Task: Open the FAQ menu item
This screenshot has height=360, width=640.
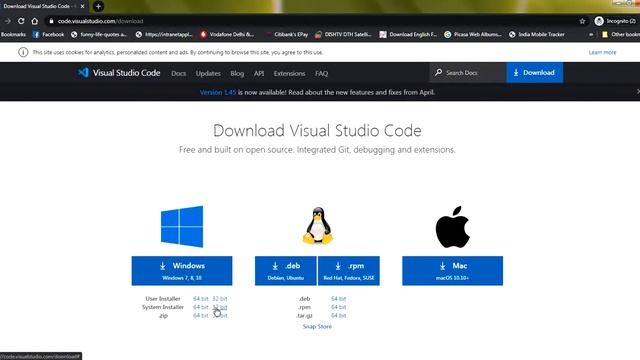Action: click(x=321, y=73)
